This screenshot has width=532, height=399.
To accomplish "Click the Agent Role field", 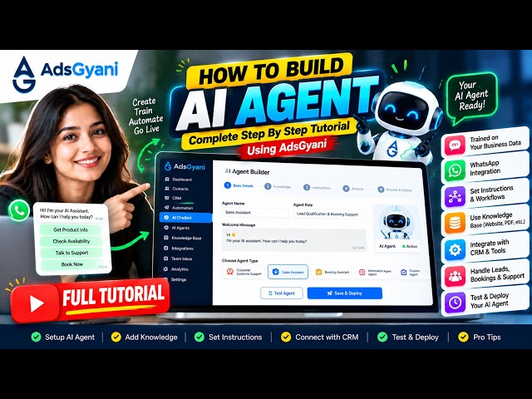I will [x=329, y=214].
